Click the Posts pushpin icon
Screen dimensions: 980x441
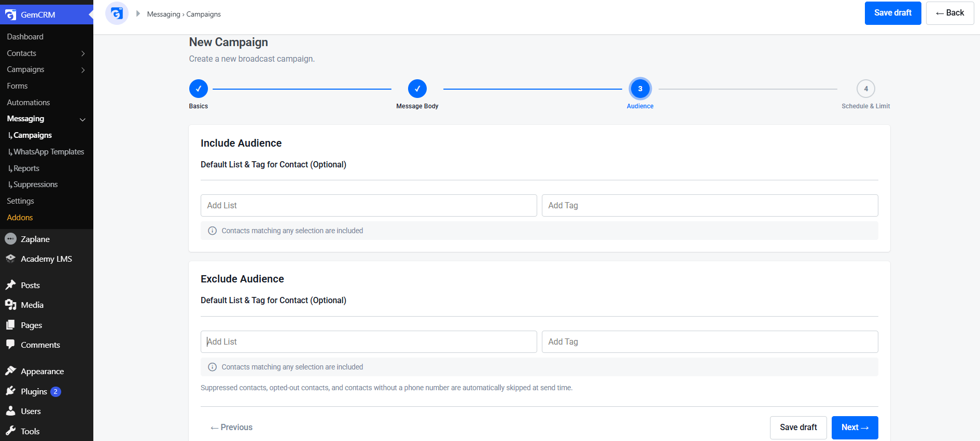click(x=10, y=285)
